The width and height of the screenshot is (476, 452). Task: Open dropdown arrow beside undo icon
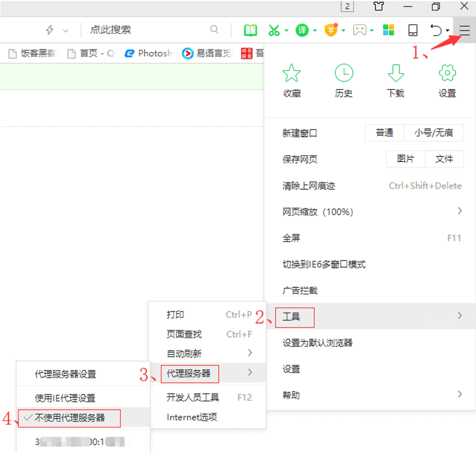point(448,30)
